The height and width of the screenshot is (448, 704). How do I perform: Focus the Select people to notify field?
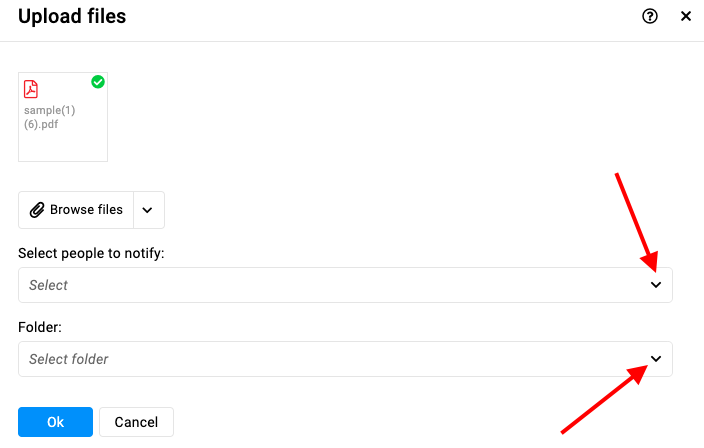pyautogui.click(x=345, y=285)
